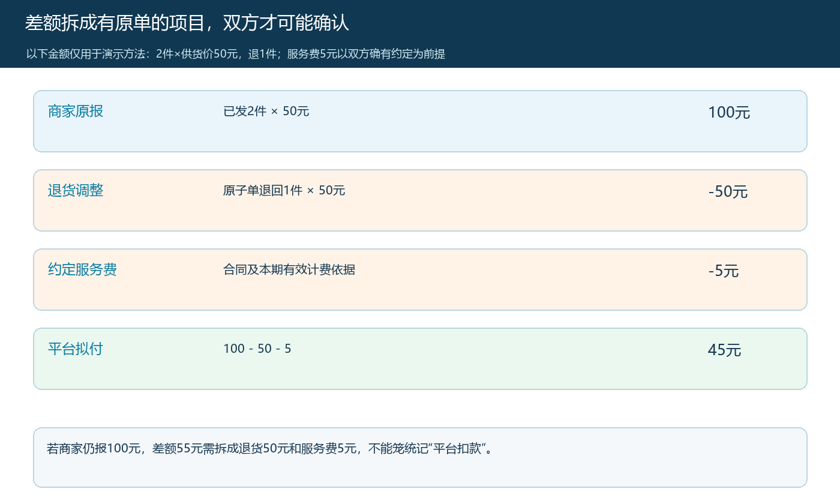Screen dimensions: 840x504
Task: Click the text 原子单退回1件 × 50元
Action: pyautogui.click(x=284, y=190)
